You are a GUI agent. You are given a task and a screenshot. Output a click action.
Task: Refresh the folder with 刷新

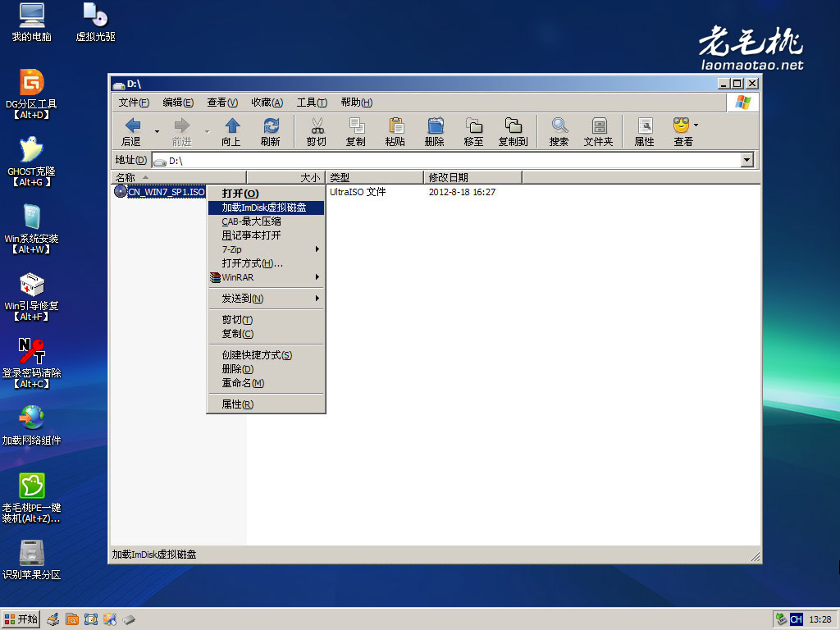[271, 132]
